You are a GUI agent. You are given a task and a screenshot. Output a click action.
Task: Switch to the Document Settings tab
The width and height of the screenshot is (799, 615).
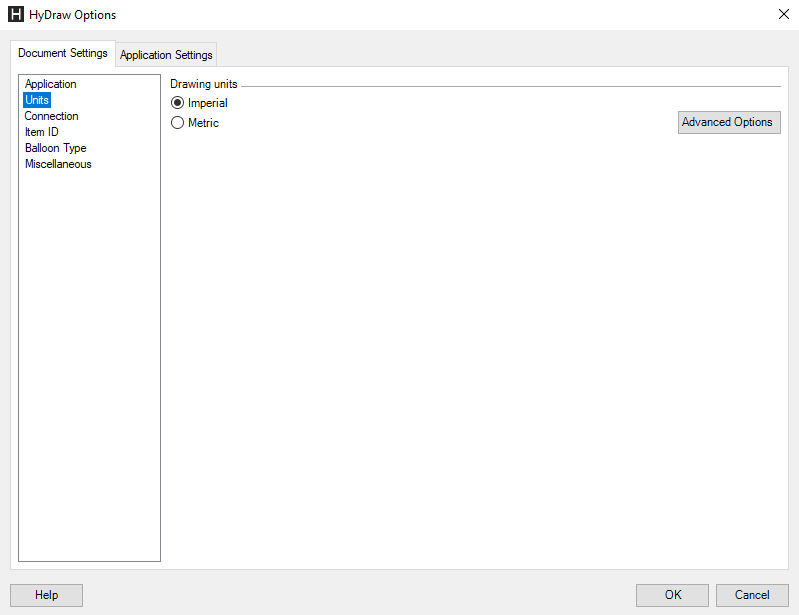click(x=63, y=53)
